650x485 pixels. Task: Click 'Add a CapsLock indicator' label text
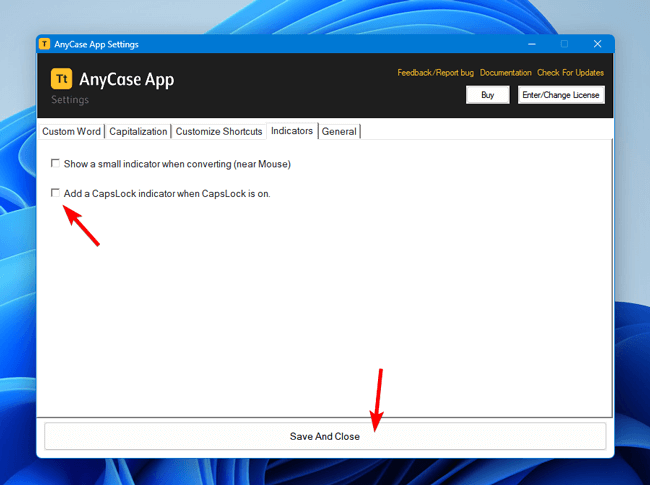[x=167, y=194]
